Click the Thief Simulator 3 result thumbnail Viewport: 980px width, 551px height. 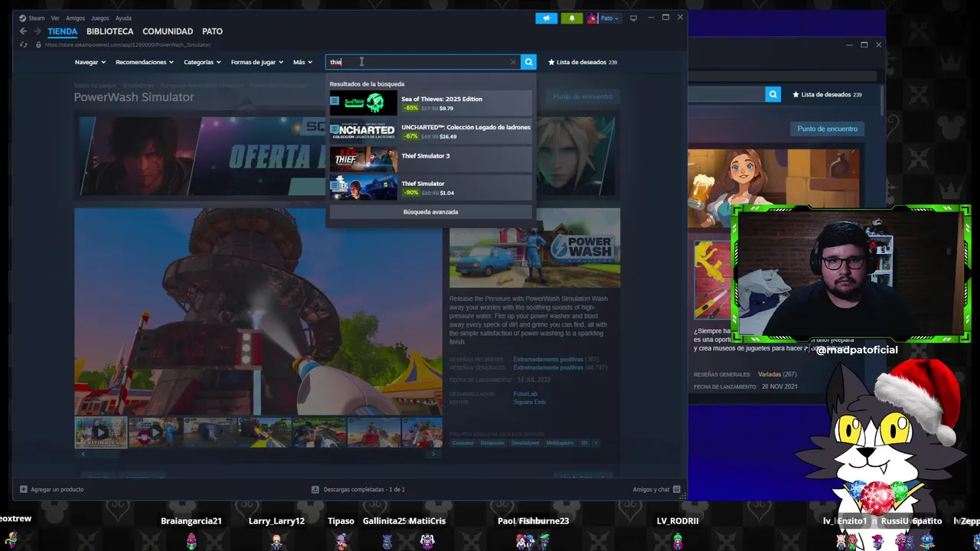pos(364,159)
